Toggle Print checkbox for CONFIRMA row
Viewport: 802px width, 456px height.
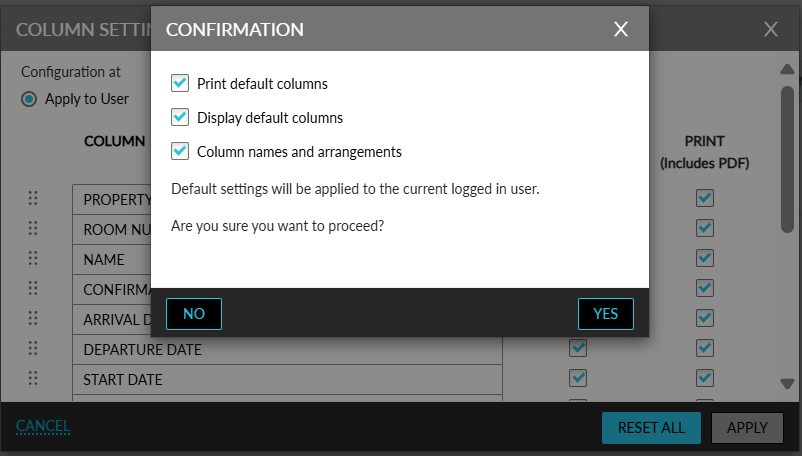705,288
